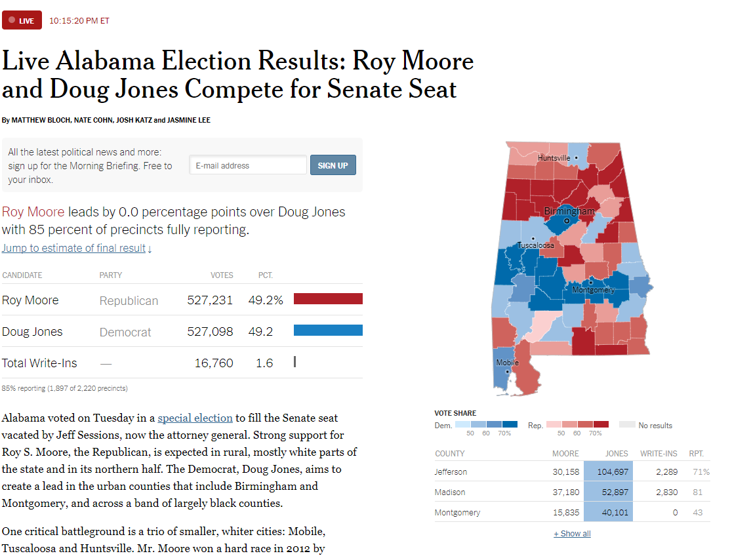Screen dimensions: 751x560
Task: Click the Birmingham city marker on map
Action: point(567,221)
